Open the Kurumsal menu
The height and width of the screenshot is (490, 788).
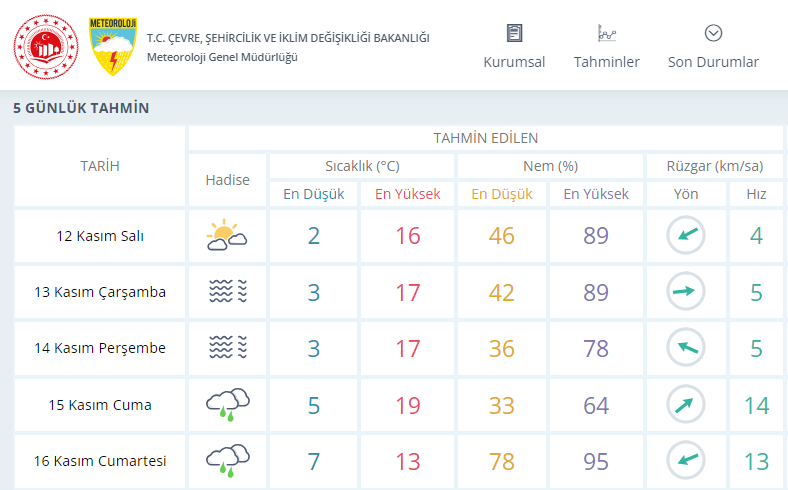tap(514, 62)
